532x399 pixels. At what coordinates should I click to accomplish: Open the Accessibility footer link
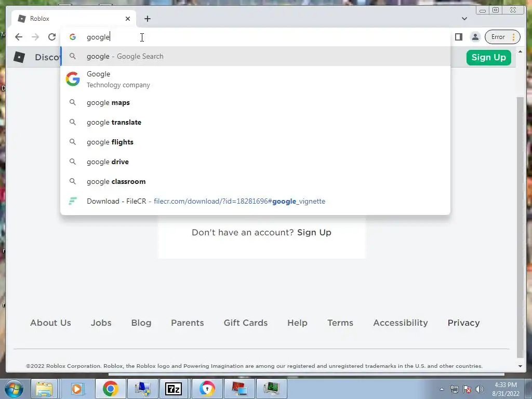click(401, 323)
